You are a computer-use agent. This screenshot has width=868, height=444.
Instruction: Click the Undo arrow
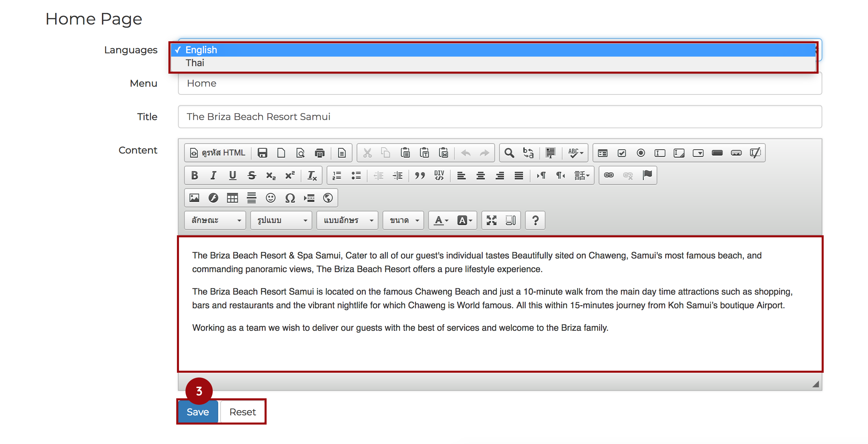[466, 153]
